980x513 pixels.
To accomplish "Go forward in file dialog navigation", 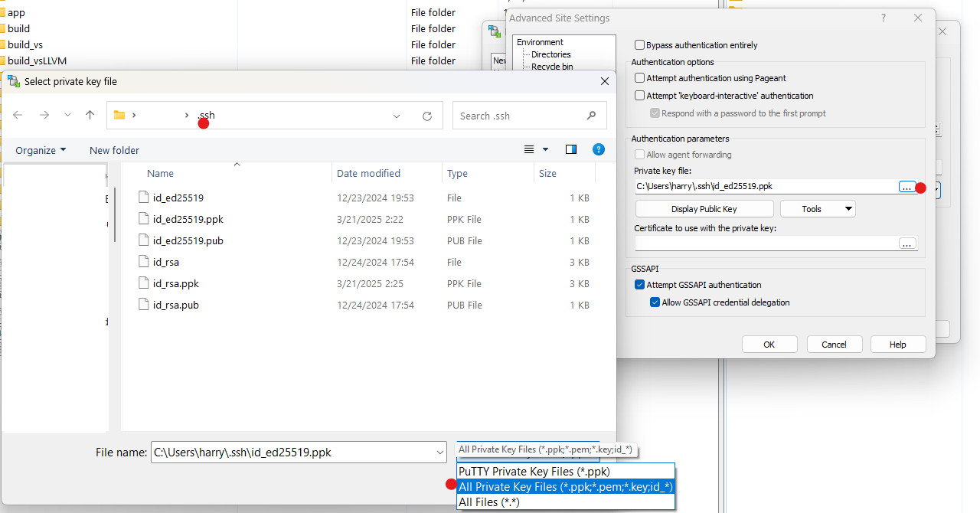I will tap(44, 115).
